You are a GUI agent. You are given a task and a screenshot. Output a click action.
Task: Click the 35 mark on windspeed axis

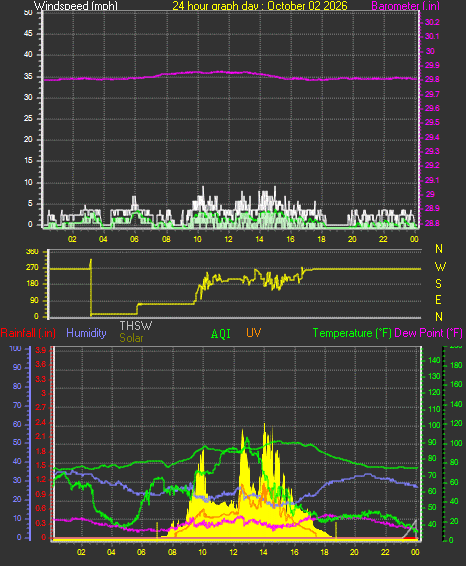(28, 77)
